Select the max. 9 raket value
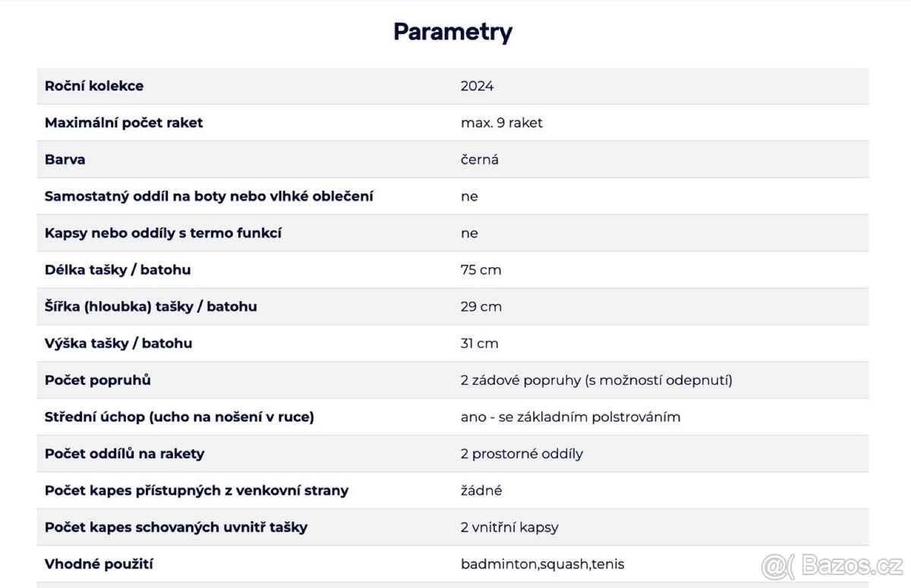This screenshot has height=588, width=911. [501, 123]
